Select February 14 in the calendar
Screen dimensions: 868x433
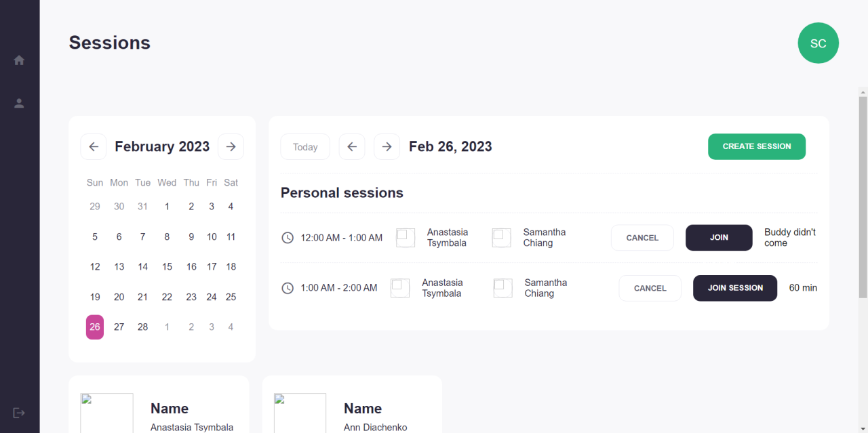click(142, 267)
